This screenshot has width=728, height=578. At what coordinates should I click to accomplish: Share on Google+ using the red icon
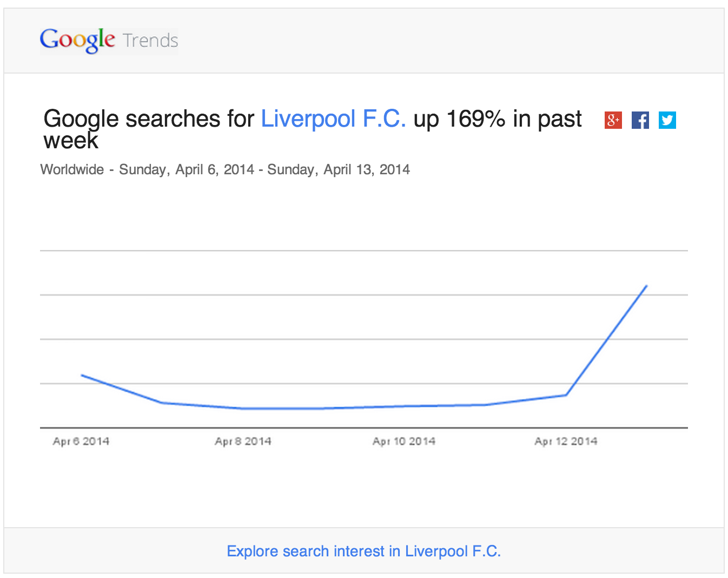[613, 120]
